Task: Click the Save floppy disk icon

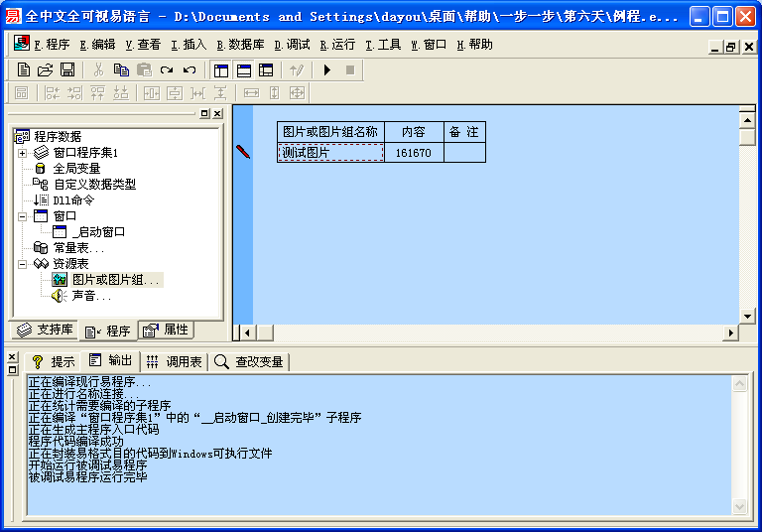Action: pyautogui.click(x=67, y=70)
